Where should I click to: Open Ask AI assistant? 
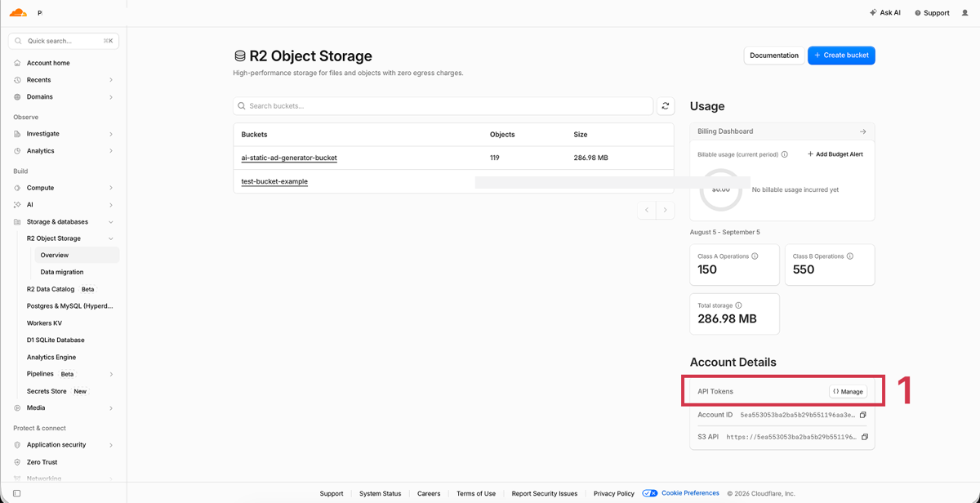pyautogui.click(x=885, y=13)
